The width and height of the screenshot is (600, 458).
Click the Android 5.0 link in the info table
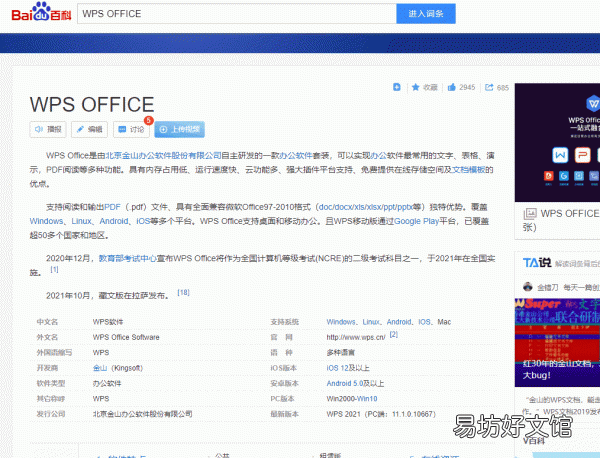point(345,383)
